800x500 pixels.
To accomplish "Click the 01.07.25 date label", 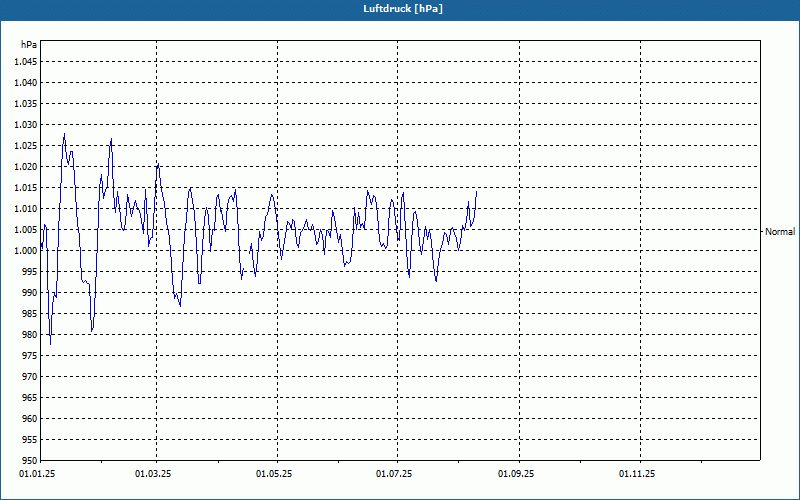I will (x=394, y=474).
